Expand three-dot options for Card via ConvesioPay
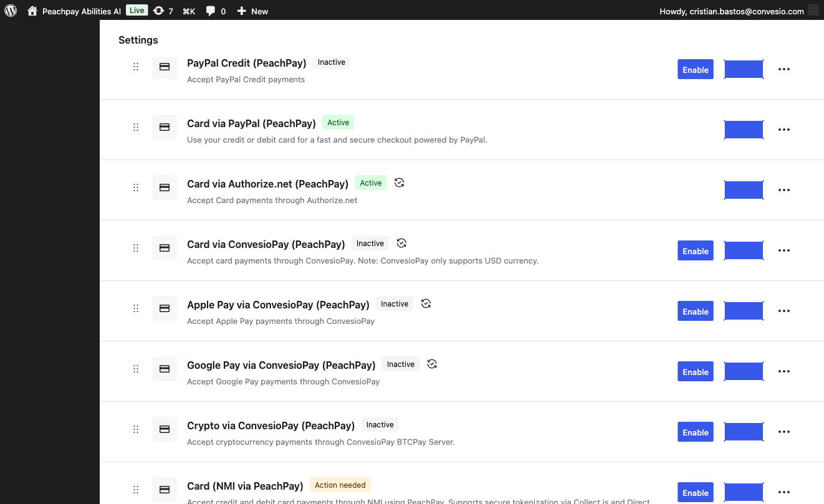 tap(784, 250)
